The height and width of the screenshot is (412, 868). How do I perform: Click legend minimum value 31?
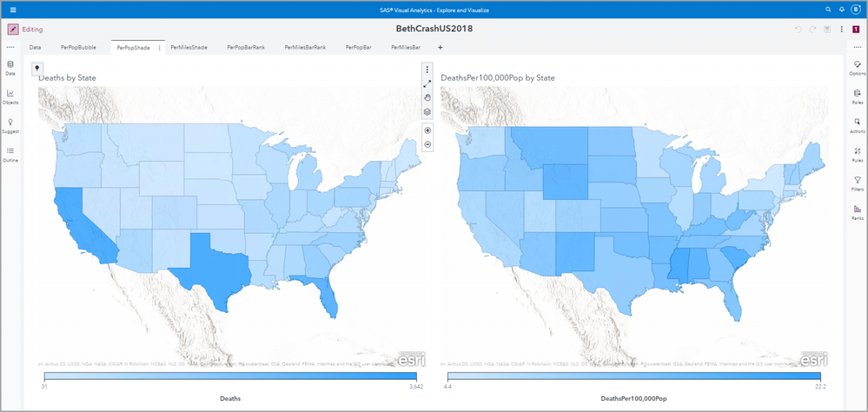[x=45, y=387]
